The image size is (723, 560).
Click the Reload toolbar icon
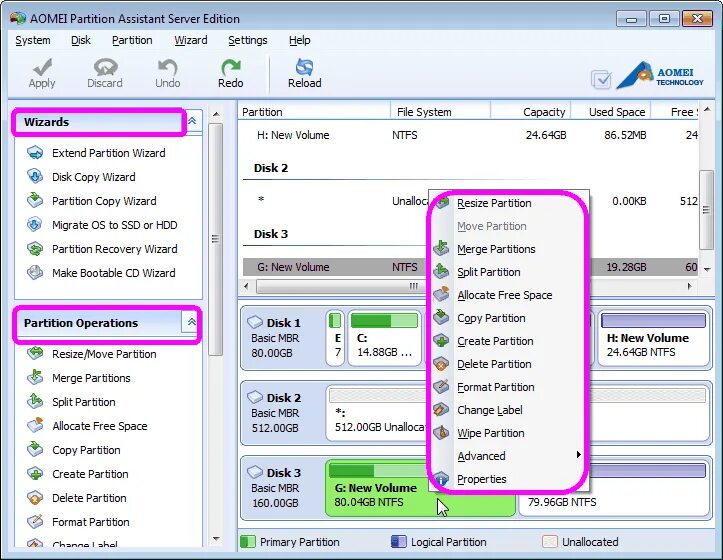click(304, 67)
